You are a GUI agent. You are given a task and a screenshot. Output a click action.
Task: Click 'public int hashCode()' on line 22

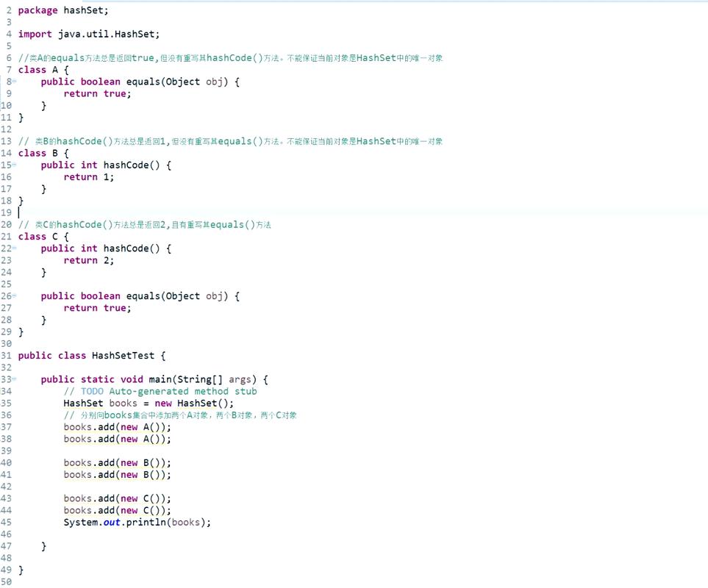100,249
